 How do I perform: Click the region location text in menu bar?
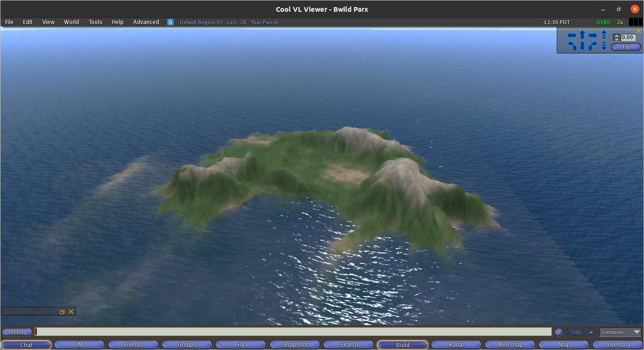click(x=229, y=22)
